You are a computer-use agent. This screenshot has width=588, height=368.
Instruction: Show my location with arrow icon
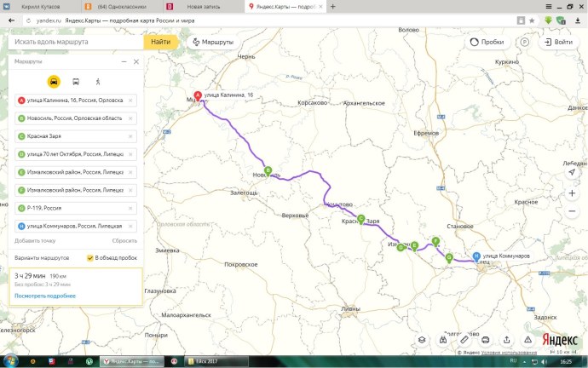(572, 172)
